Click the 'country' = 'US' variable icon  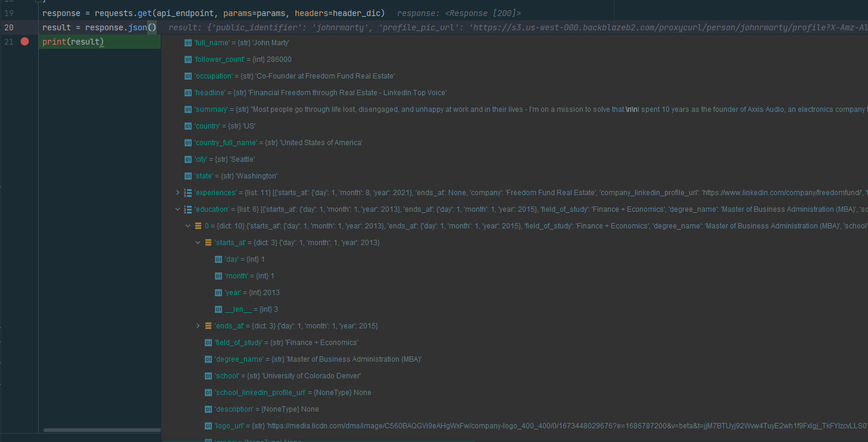(188, 126)
